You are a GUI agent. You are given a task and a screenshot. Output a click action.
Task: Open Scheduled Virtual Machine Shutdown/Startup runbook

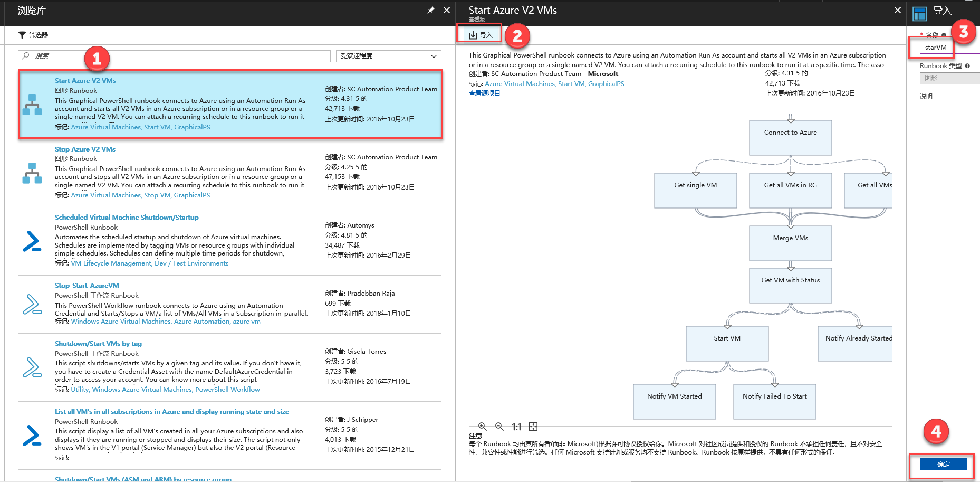[x=127, y=218]
